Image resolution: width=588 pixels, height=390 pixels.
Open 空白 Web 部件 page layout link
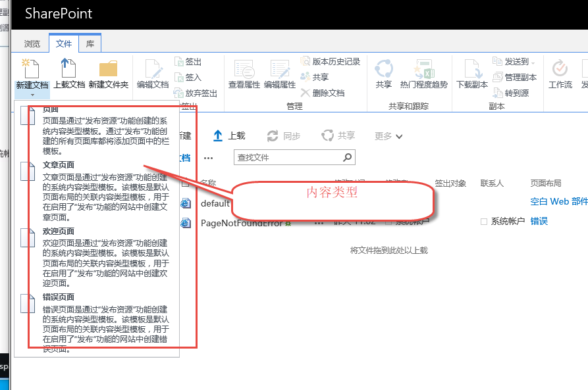pyautogui.click(x=559, y=201)
